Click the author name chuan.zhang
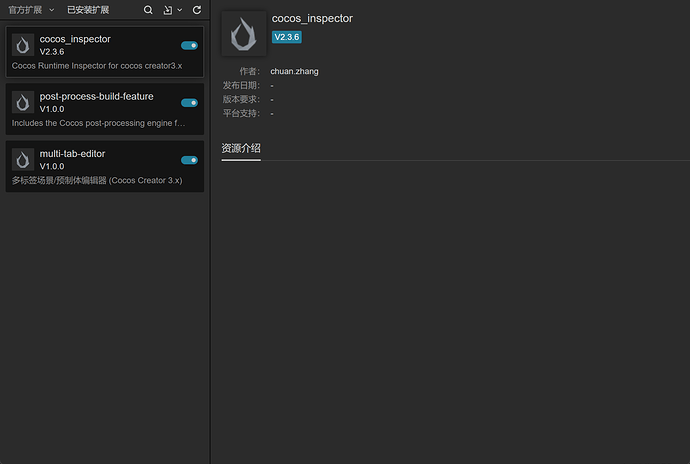Screen dimensions: 690x464 coord(294,71)
